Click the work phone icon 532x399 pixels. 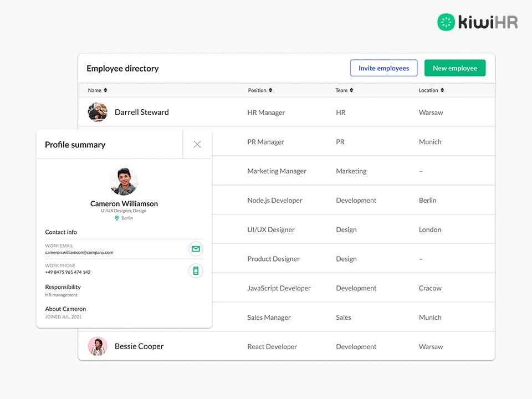click(196, 271)
